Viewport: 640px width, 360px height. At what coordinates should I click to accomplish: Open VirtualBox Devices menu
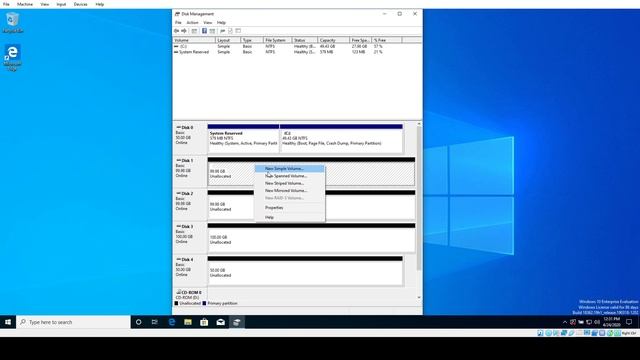tap(80, 4)
